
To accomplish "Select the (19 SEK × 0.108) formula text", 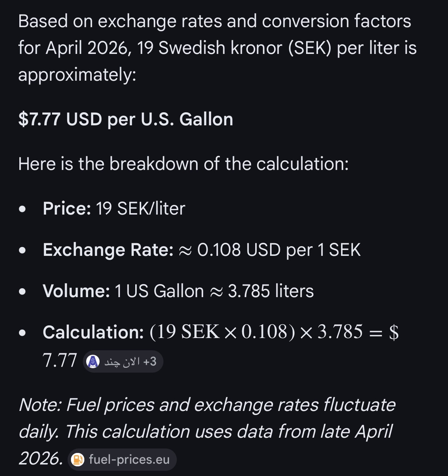I will pos(223,332).
